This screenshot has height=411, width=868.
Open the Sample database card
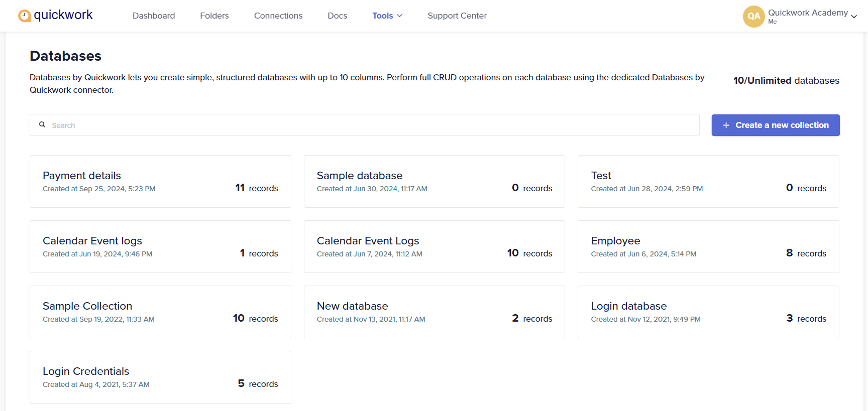click(x=435, y=181)
